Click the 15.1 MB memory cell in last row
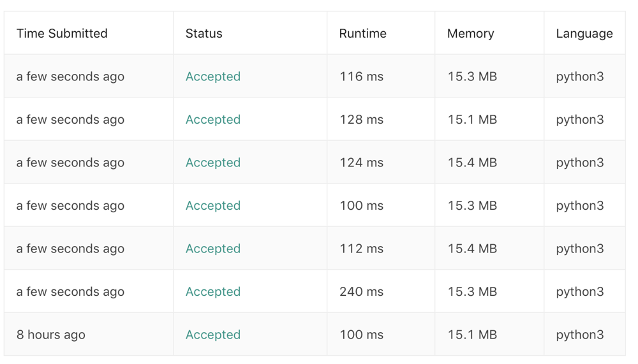 click(x=472, y=335)
